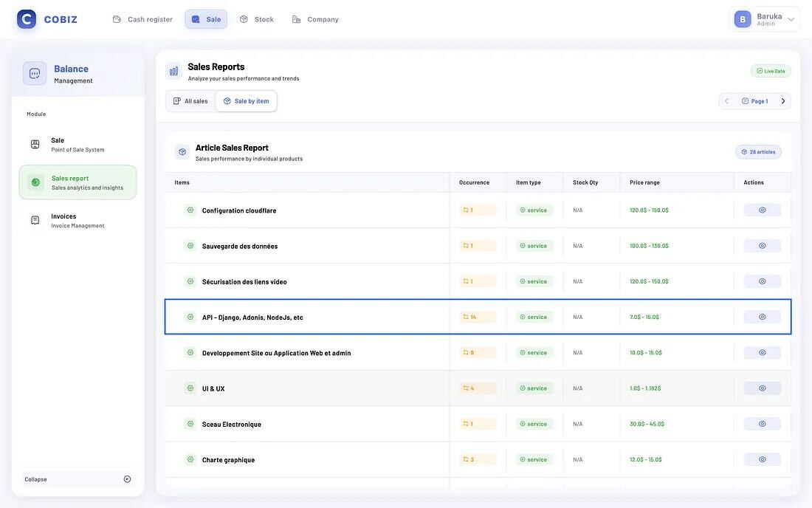Click the item icon beside Configuration cloudflare
This screenshot has width=812, height=508.
tap(190, 210)
